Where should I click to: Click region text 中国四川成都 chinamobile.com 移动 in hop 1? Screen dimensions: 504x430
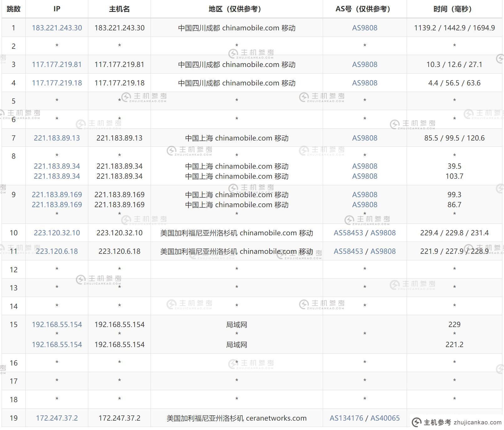[237, 28]
